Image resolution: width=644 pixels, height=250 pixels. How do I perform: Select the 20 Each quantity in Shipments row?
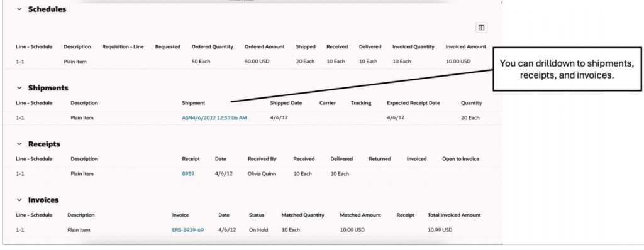point(470,118)
